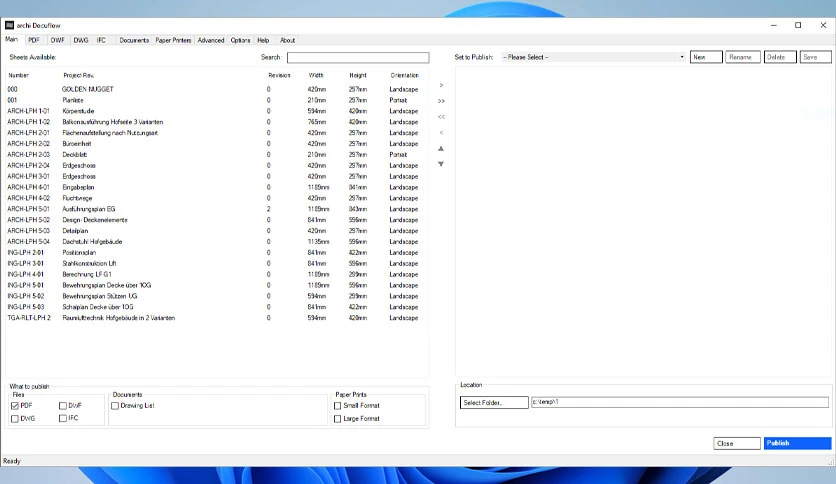Sort by the Height column header

coord(358,75)
